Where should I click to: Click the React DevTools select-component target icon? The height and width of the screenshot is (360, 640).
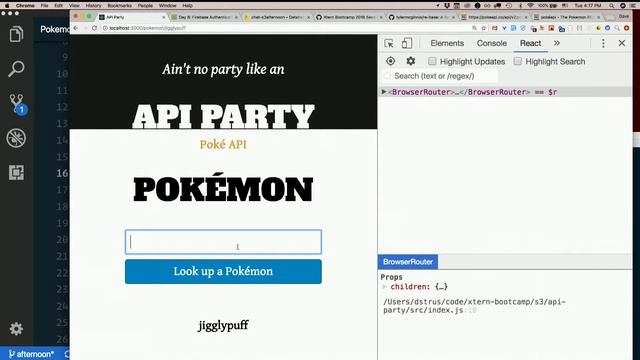pyautogui.click(x=391, y=61)
